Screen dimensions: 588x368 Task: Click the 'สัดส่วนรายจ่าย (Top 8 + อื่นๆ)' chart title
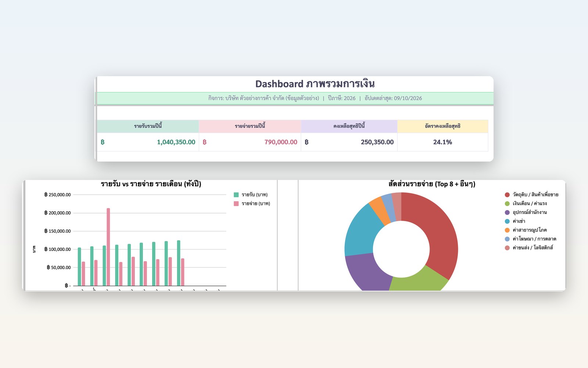pos(432,184)
